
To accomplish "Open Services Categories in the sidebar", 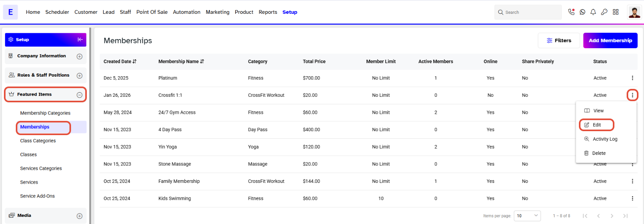I will click(x=41, y=168).
